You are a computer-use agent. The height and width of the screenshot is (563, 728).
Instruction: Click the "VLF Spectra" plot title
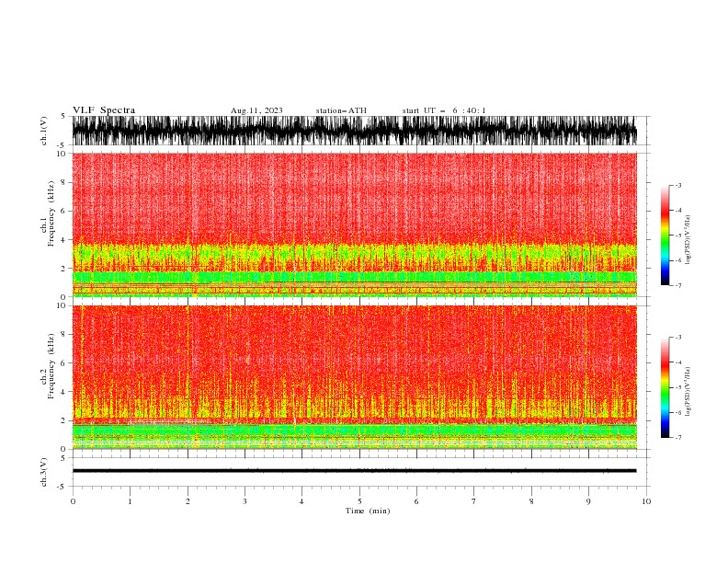[104, 110]
